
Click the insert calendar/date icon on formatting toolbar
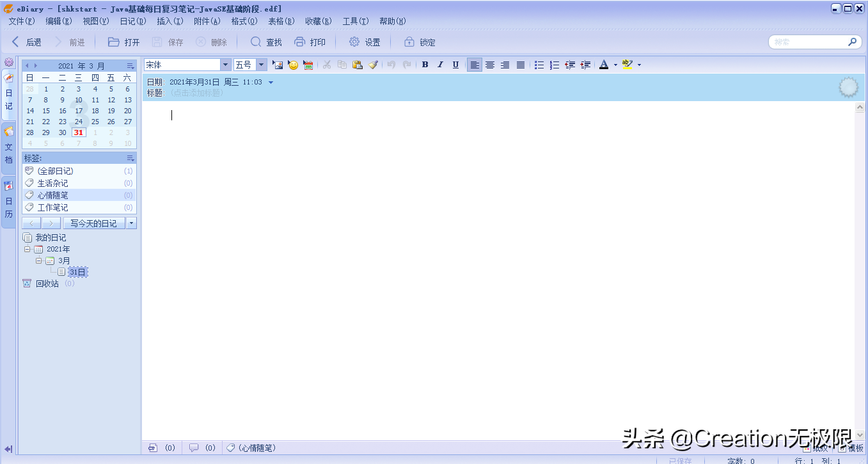308,64
